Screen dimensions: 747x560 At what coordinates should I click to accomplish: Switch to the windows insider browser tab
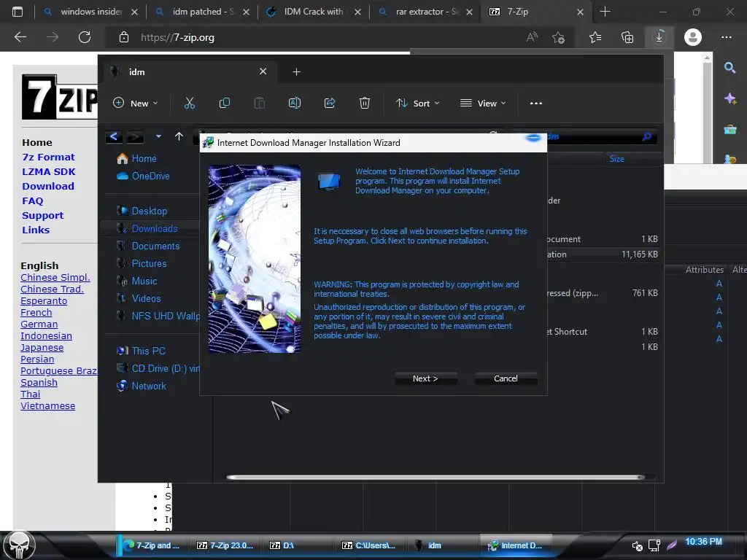coord(90,12)
